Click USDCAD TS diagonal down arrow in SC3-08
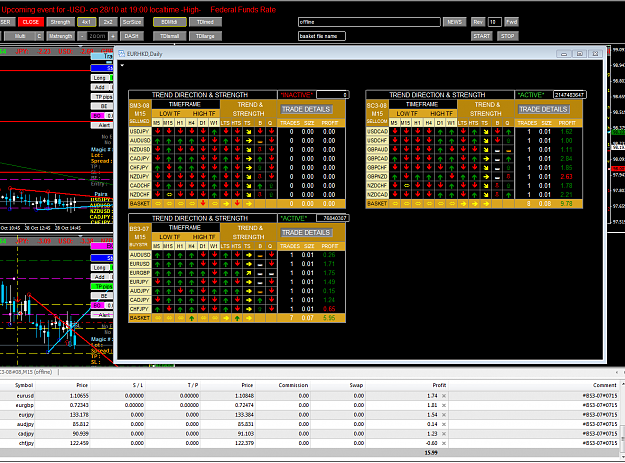 486,131
